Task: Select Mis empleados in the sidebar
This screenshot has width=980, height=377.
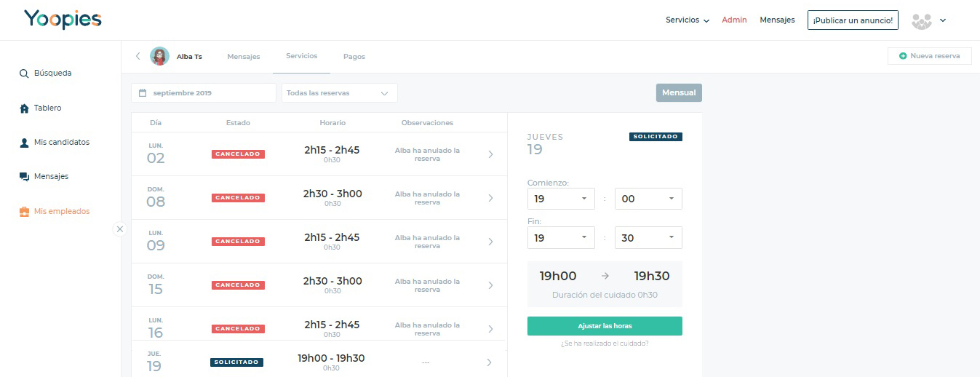Action: coord(62,212)
